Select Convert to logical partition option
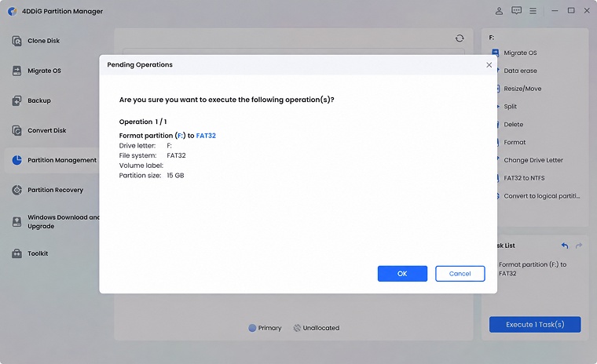The image size is (597, 364). (x=541, y=196)
